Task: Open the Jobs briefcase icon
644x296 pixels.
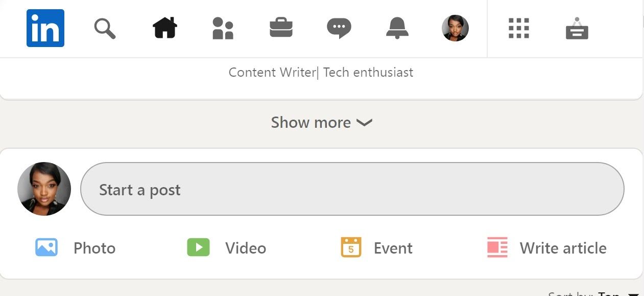Action: coord(281,28)
